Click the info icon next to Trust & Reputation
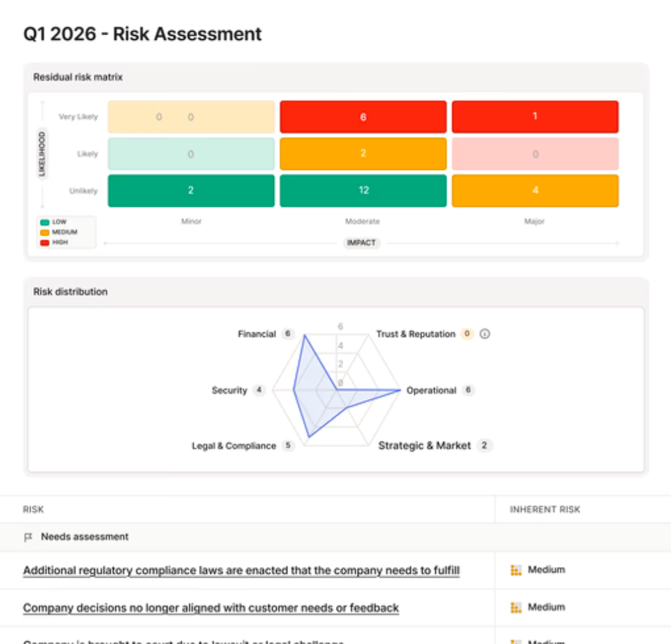671x644 pixels. pyautogui.click(x=483, y=334)
